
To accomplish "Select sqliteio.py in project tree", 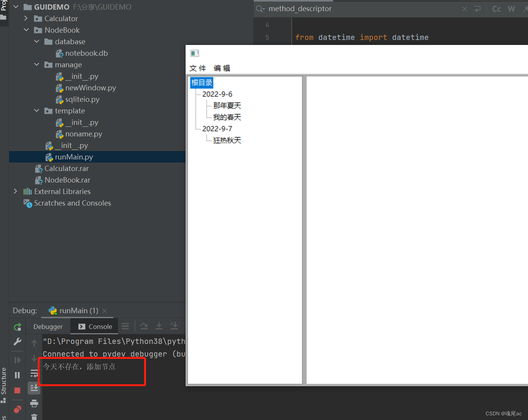I will [77, 99].
